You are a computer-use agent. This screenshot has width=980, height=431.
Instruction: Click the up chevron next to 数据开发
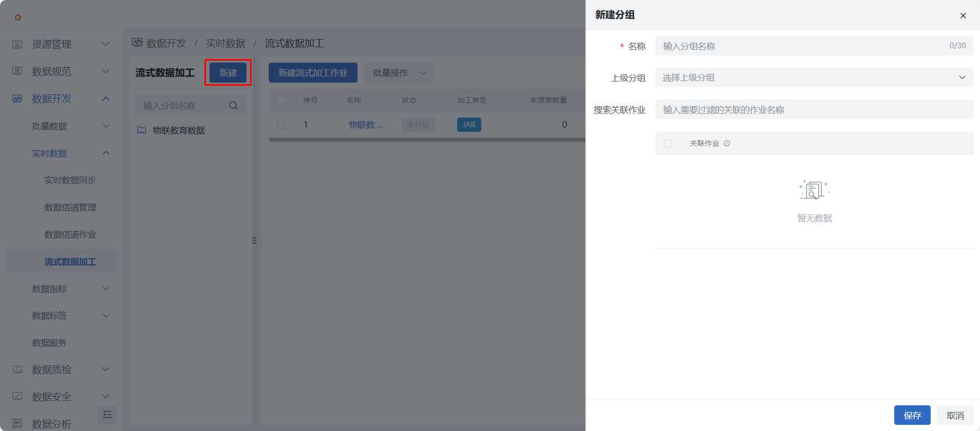106,99
